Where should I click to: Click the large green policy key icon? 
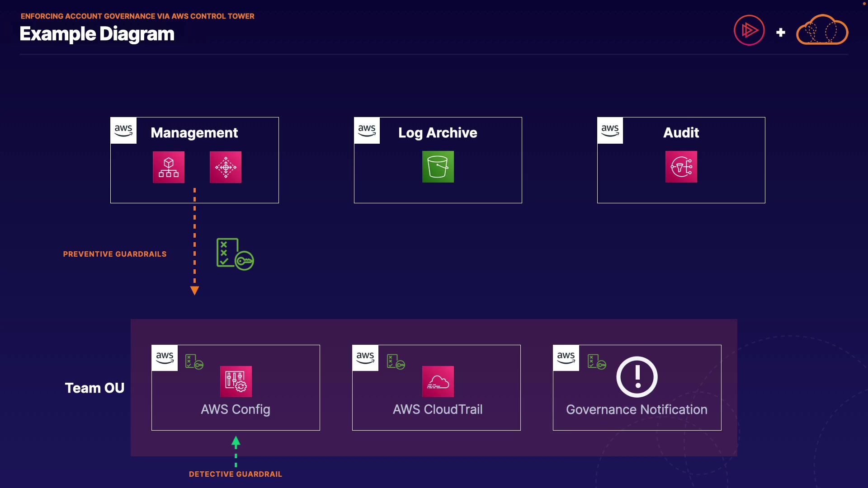click(235, 254)
